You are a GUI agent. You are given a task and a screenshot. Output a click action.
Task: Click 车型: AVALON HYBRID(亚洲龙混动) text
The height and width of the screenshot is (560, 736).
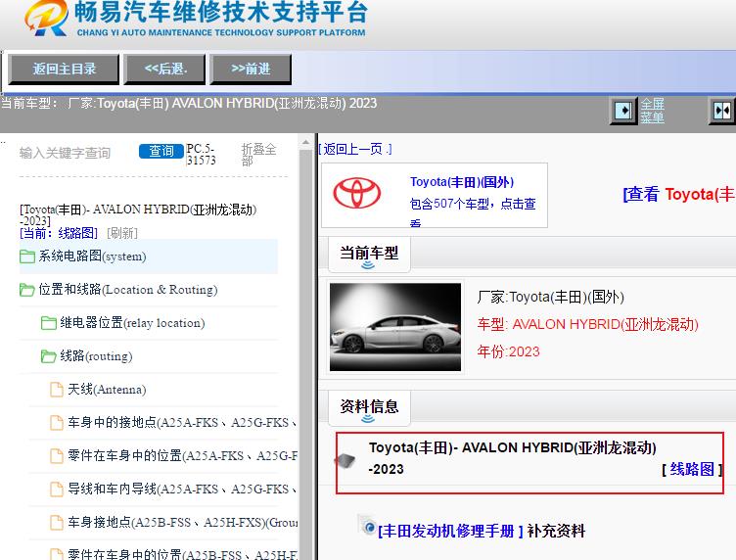tap(587, 324)
